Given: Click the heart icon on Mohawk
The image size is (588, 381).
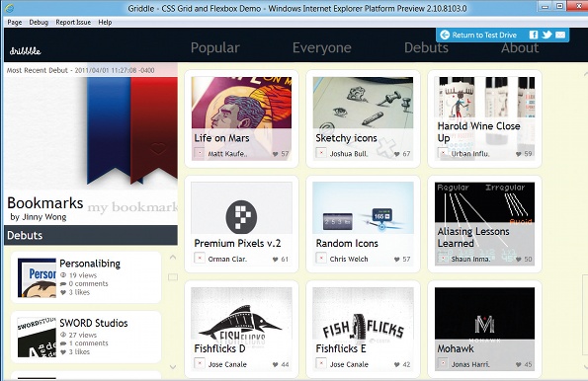Looking at the screenshot, I should click(518, 364).
